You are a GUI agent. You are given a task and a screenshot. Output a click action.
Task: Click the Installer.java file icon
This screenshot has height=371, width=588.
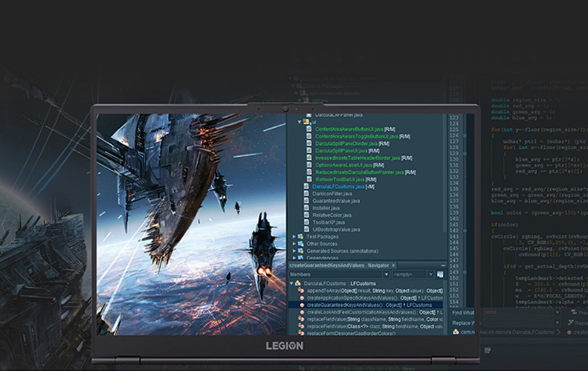[x=306, y=208]
